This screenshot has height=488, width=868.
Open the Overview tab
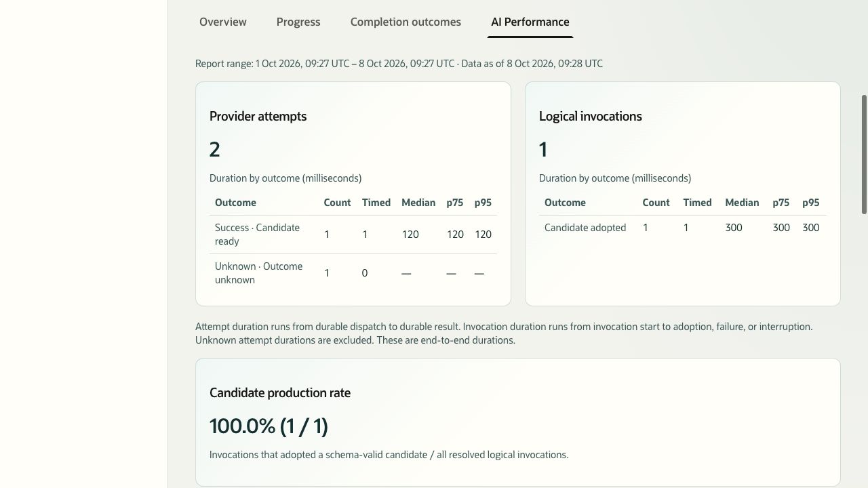(223, 22)
